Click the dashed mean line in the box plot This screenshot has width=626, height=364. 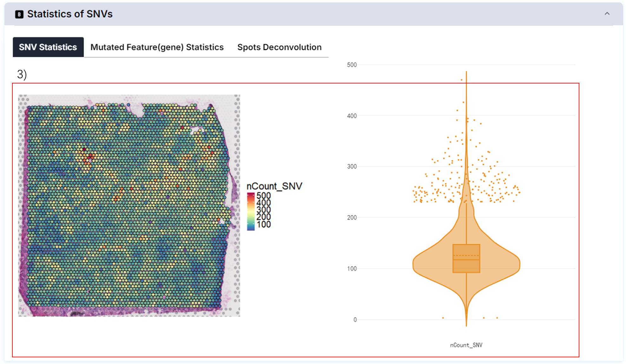coord(466,255)
